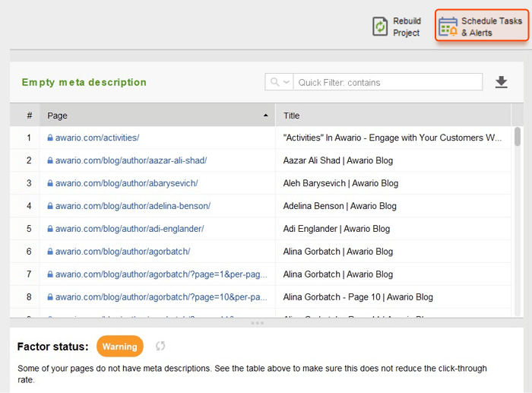Image resolution: width=532 pixels, height=393 pixels.
Task: Click lock icon beside agorbatch/ URL
Action: 50,251
